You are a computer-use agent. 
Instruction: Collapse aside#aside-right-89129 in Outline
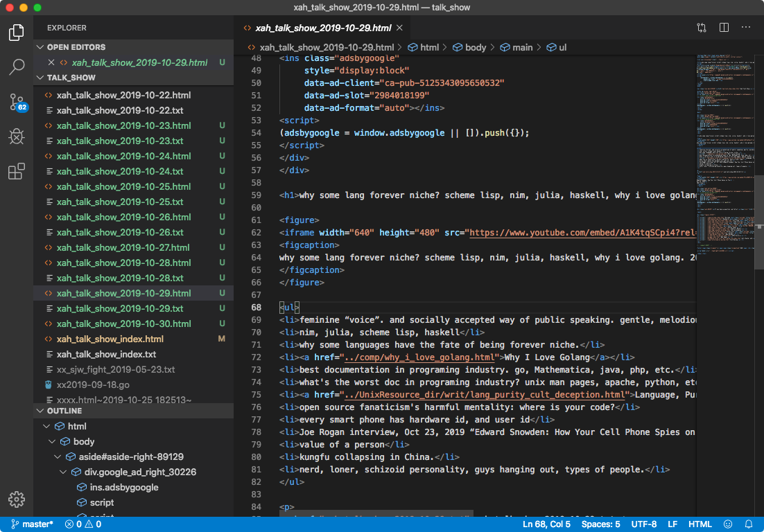[58, 457]
